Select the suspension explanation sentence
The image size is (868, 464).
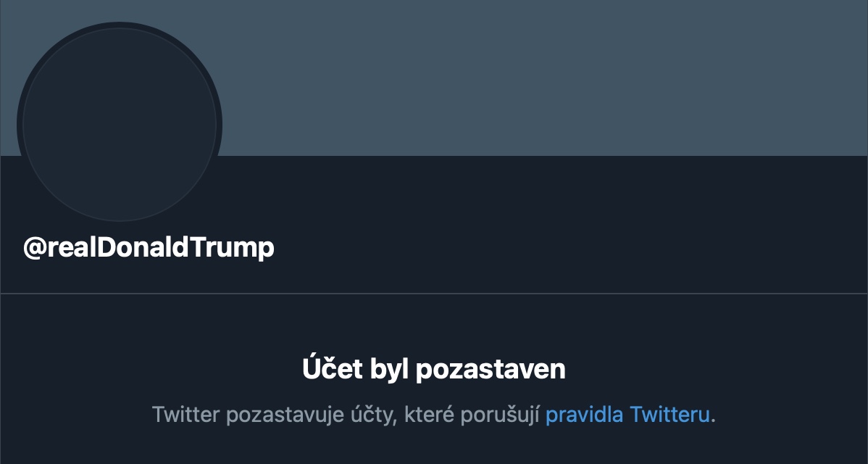point(434,414)
